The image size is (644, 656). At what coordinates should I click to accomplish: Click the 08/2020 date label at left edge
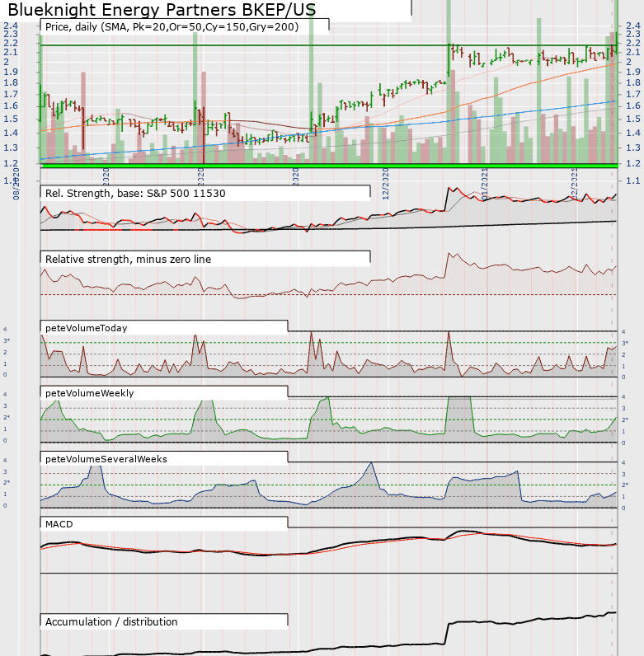tap(16, 183)
